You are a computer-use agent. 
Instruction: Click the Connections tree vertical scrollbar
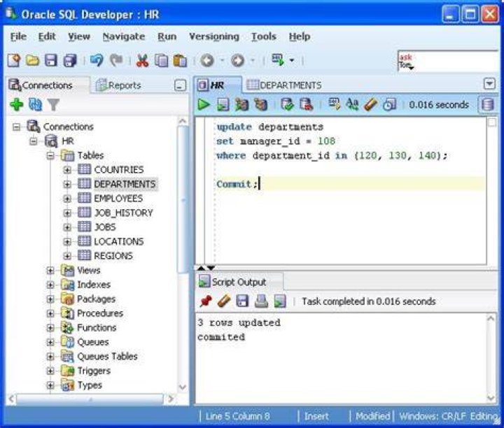tap(183, 199)
